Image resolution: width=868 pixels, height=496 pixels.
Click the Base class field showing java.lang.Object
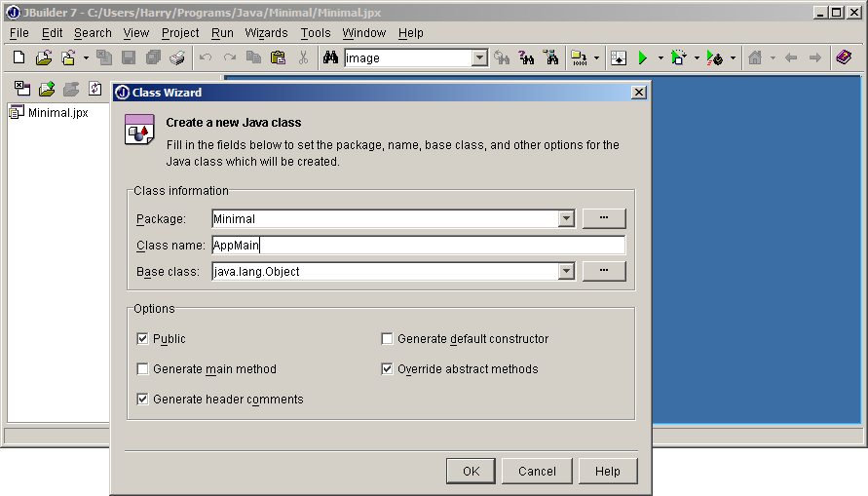click(385, 271)
